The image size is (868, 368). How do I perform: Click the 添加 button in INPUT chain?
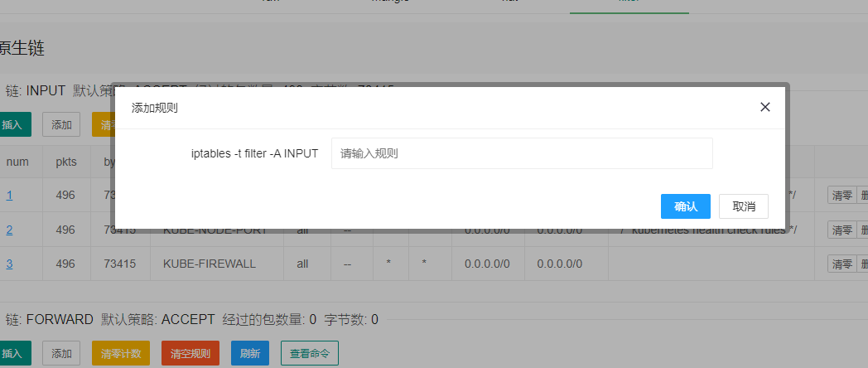(61, 124)
